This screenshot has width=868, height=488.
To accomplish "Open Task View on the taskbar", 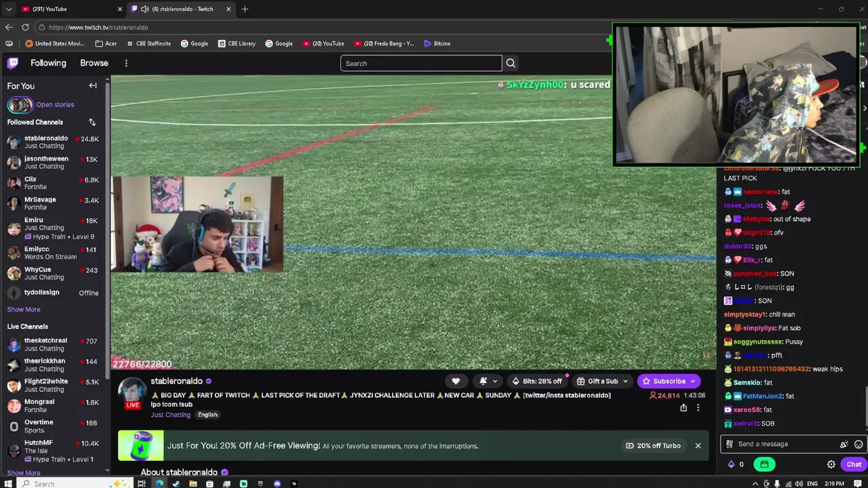I will click(142, 483).
